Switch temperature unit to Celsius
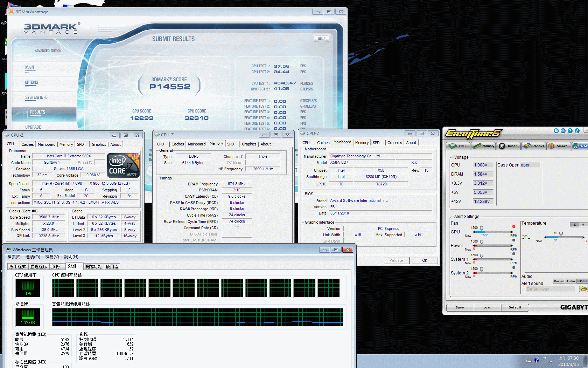 [574, 225]
